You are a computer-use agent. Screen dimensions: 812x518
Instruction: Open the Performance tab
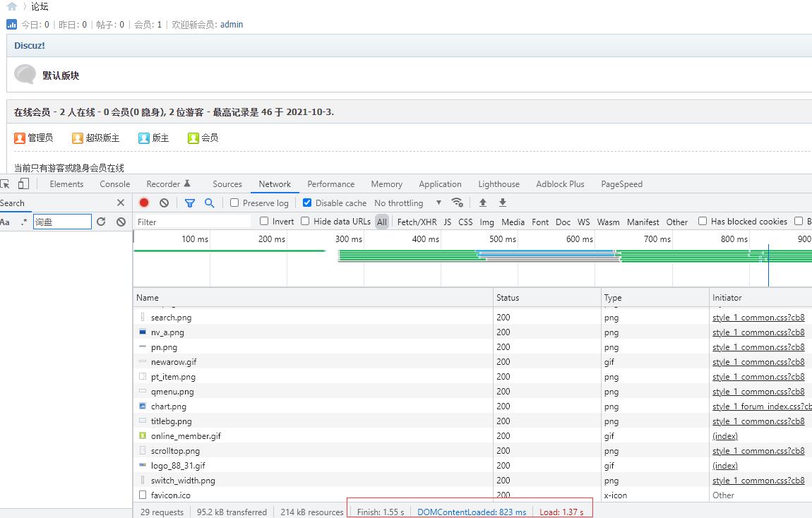click(x=331, y=183)
